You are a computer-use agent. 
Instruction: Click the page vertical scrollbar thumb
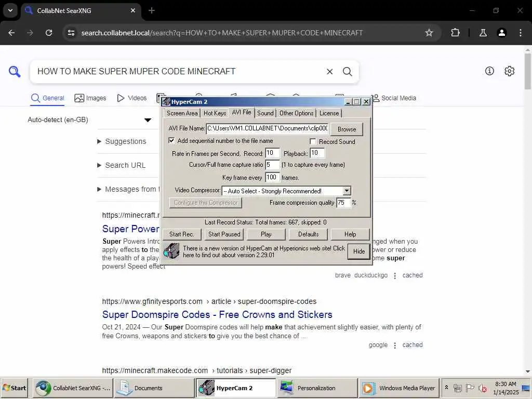point(528,71)
